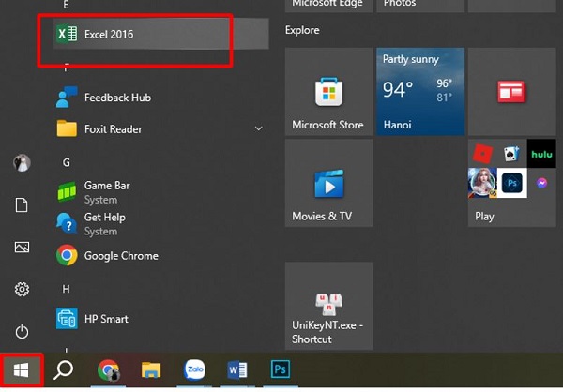Jump to letter H section header
The width and height of the screenshot is (563, 392).
tap(66, 289)
